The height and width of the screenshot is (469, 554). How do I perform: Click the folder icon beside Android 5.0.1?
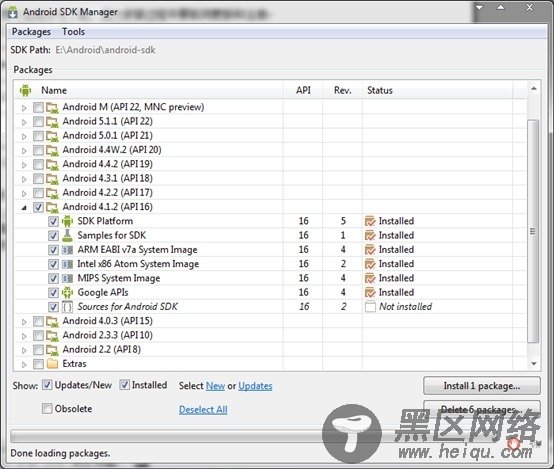click(x=52, y=136)
